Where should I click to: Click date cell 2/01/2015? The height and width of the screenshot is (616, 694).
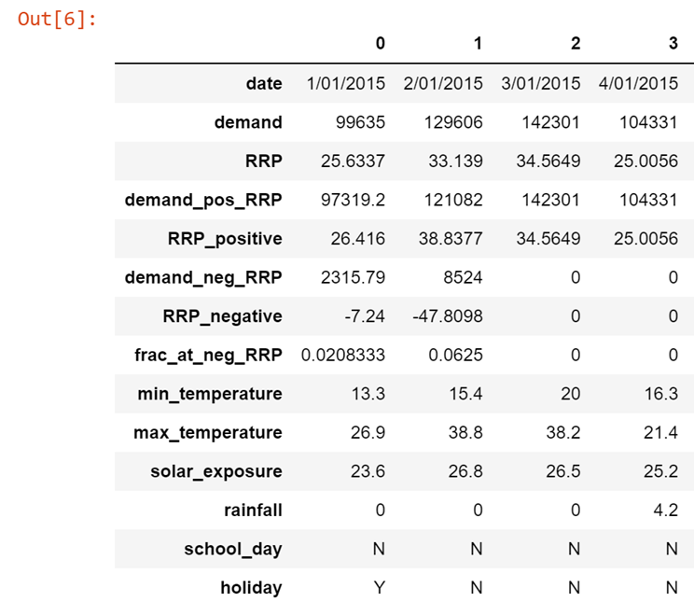click(x=443, y=83)
